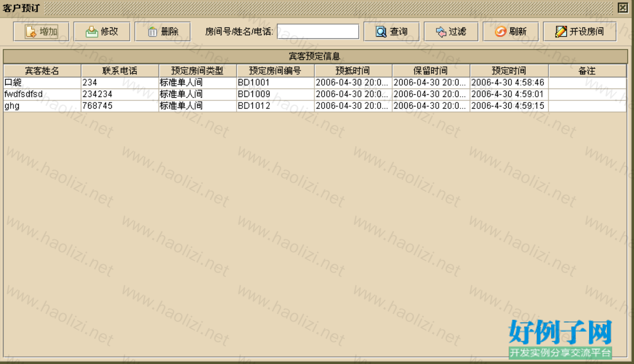Select the row with room BD1009

click(x=275, y=94)
